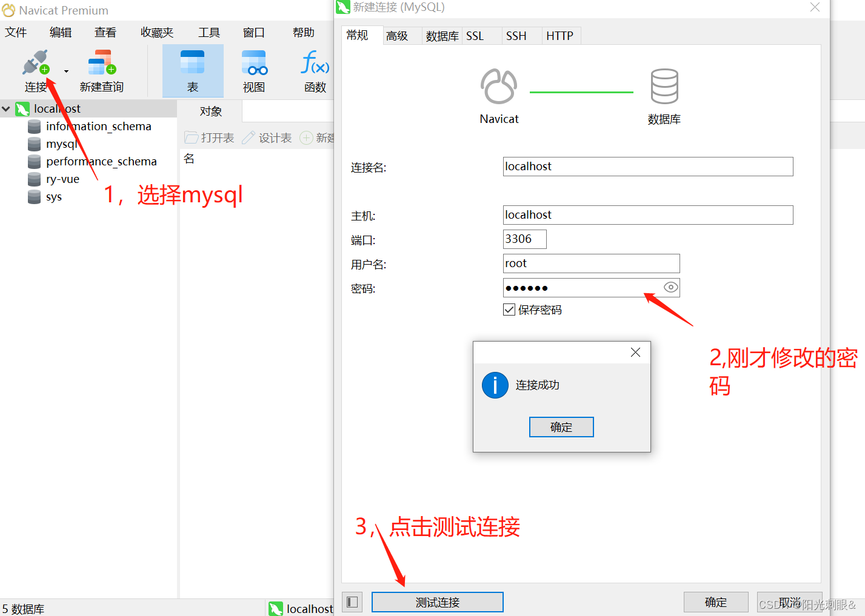Close the 连接成功 message box
This screenshot has height=616, width=865.
pos(635,353)
